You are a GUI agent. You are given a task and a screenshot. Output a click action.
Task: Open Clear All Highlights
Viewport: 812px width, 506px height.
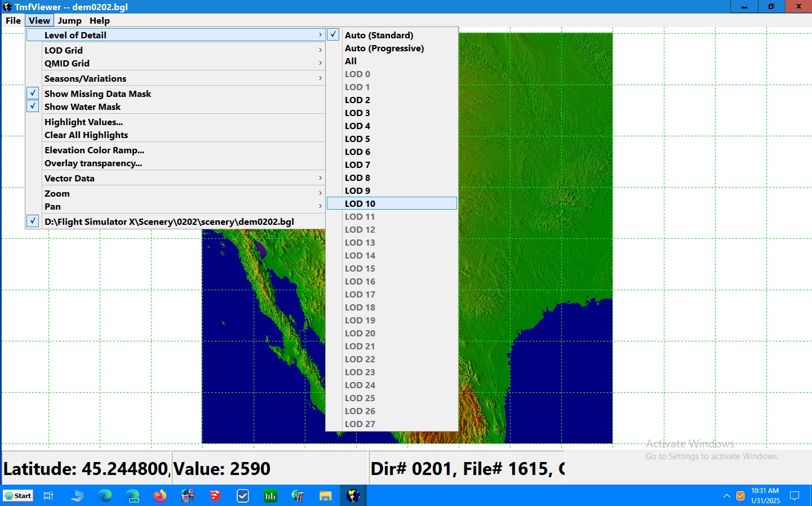(86, 135)
